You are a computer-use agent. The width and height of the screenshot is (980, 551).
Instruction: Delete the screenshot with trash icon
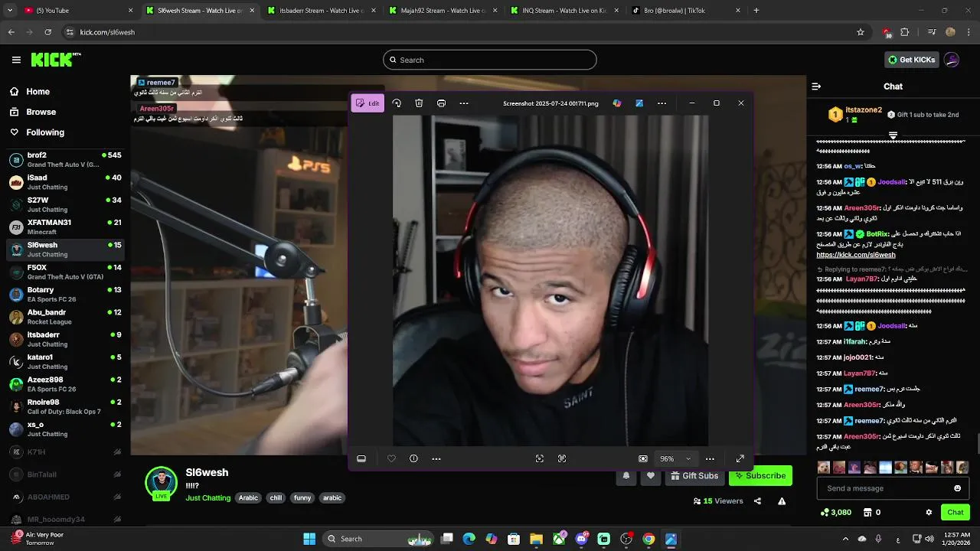point(419,103)
